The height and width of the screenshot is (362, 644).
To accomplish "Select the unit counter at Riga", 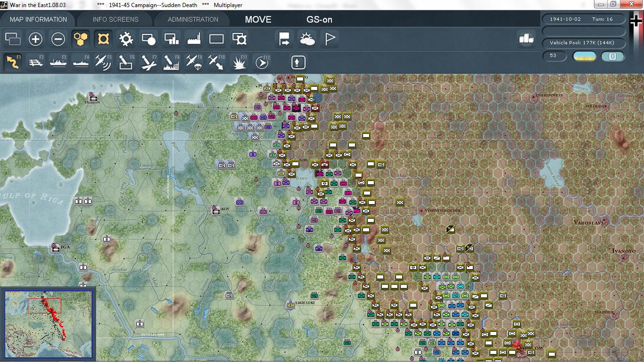I will coord(56,248).
